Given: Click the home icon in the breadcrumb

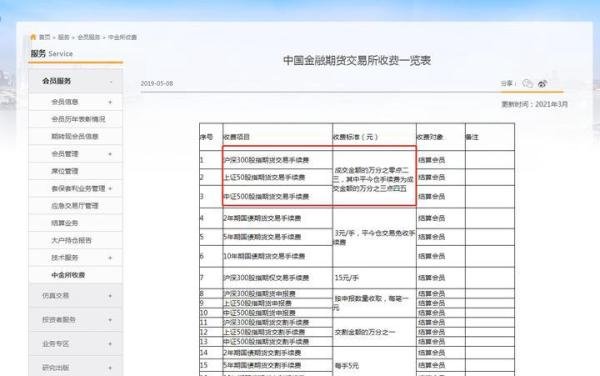Looking at the screenshot, I should coord(33,37).
